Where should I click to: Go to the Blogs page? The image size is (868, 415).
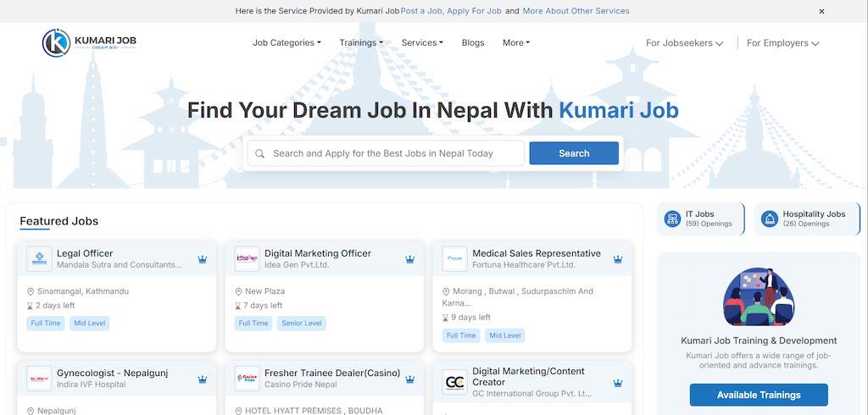click(473, 43)
